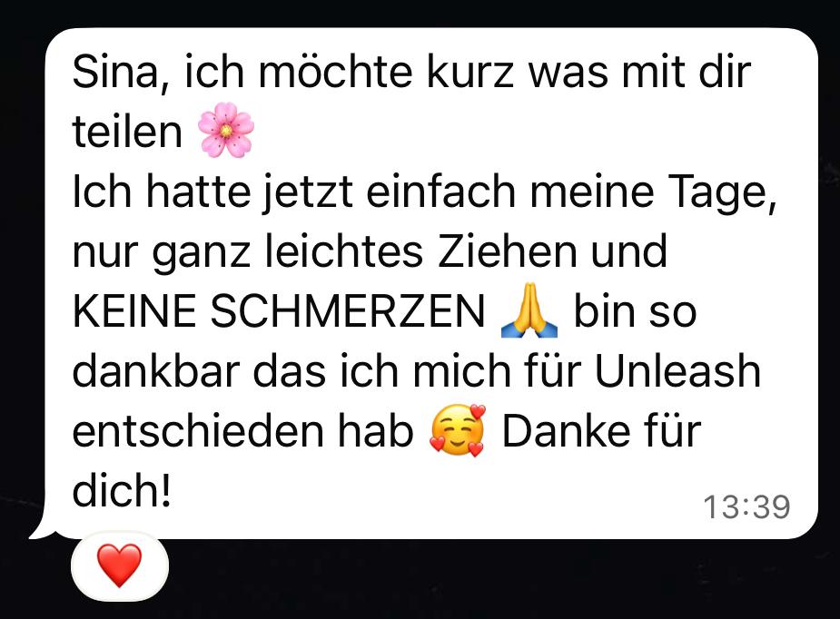The width and height of the screenshot is (840, 619).
Task: Click the pink cherry blossom emoji
Action: (x=225, y=130)
